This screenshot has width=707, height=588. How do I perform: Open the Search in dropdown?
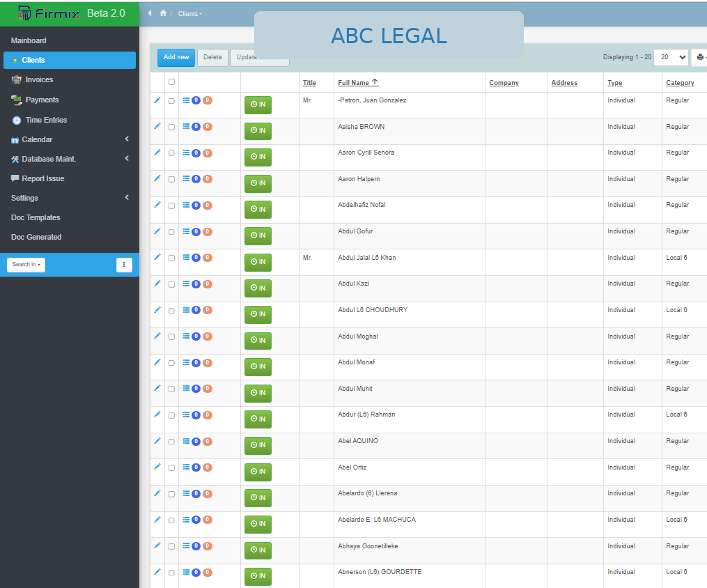pos(26,265)
